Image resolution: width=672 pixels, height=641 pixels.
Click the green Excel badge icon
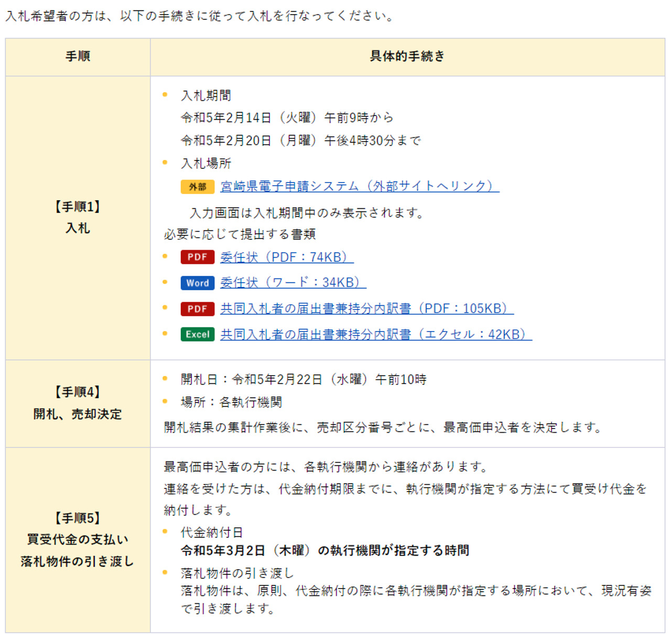pyautogui.click(x=197, y=335)
